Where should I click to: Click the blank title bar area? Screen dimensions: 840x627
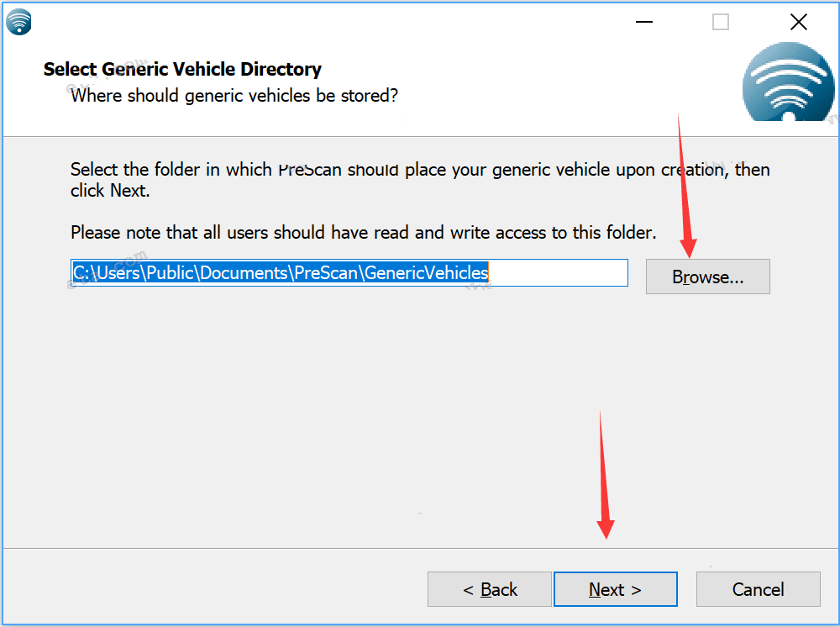point(336,23)
